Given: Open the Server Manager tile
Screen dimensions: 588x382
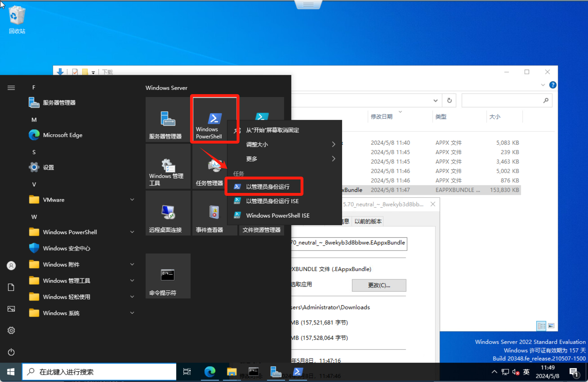Looking at the screenshot, I should pyautogui.click(x=168, y=120).
